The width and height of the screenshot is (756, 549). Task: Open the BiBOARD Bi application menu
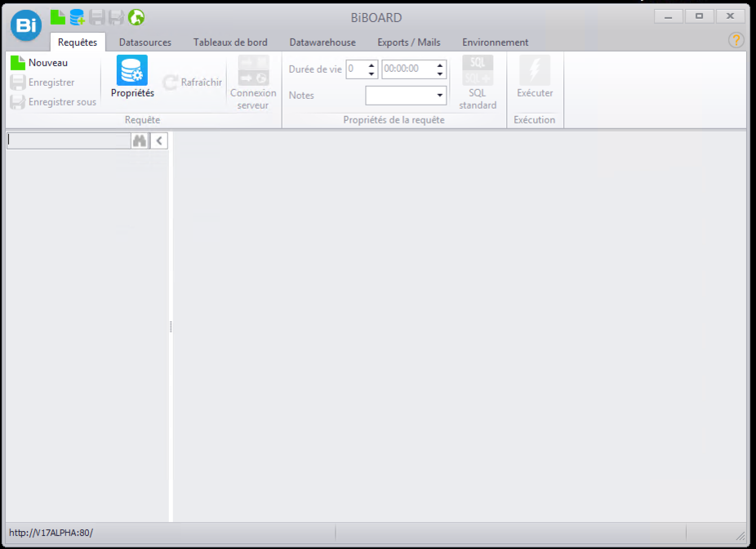[x=26, y=25]
